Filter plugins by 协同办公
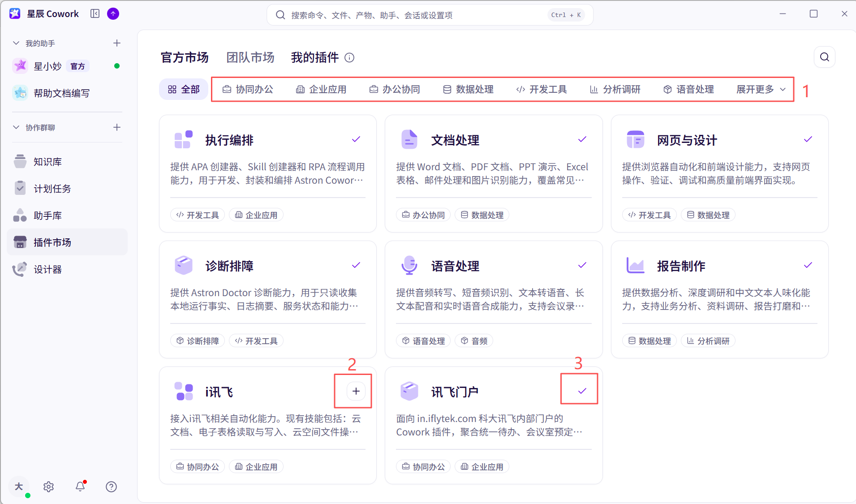The image size is (856, 504). (x=248, y=89)
